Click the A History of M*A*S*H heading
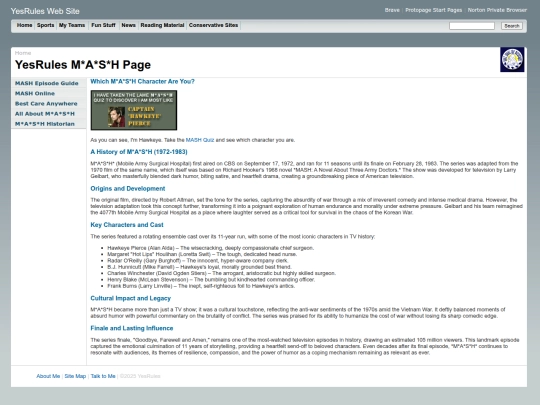The width and height of the screenshot is (540, 405). click(139, 152)
